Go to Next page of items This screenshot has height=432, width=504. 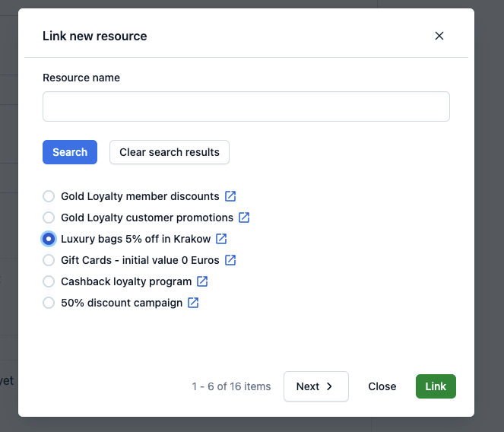[316, 386]
